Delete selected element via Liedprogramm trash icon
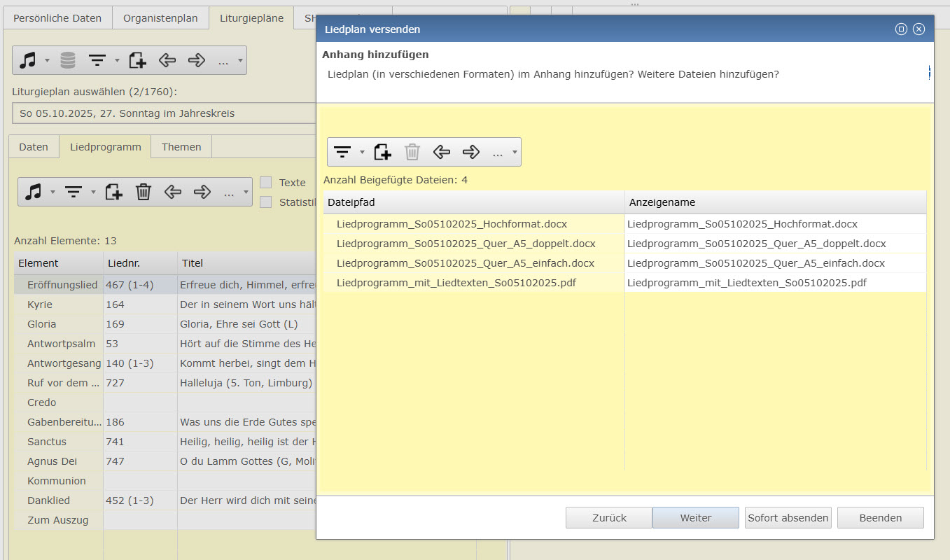Screen dimensions: 950x560 tap(144, 192)
